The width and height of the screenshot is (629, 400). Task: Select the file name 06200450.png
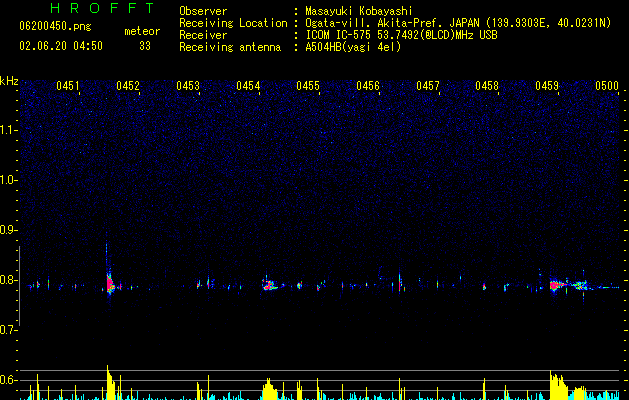(x=55, y=26)
